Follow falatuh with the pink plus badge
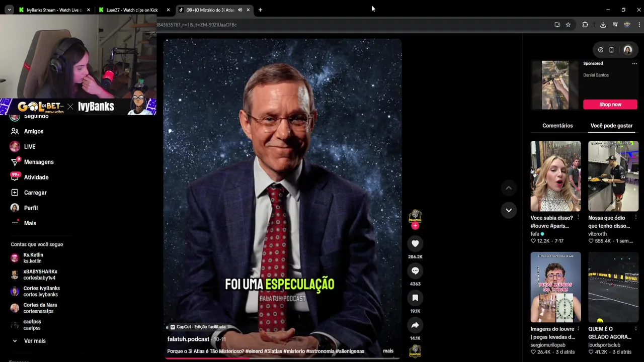Screen dimensions: 644x362 [415, 226]
